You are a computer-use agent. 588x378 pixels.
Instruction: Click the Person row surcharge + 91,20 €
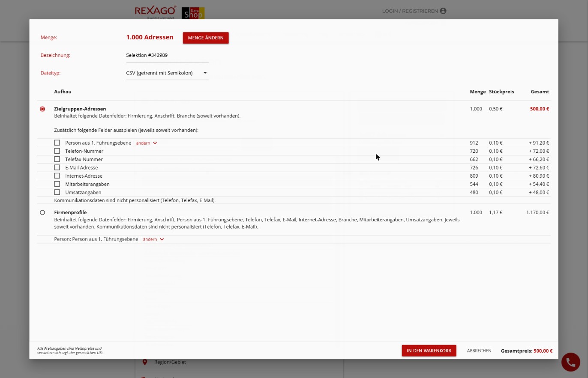point(539,143)
